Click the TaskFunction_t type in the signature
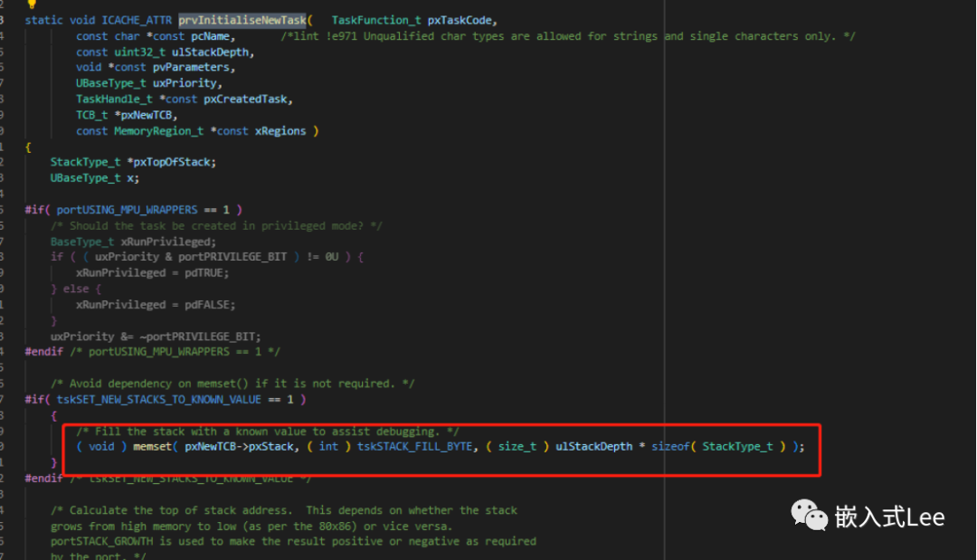Image resolution: width=977 pixels, height=560 pixels. click(x=376, y=20)
